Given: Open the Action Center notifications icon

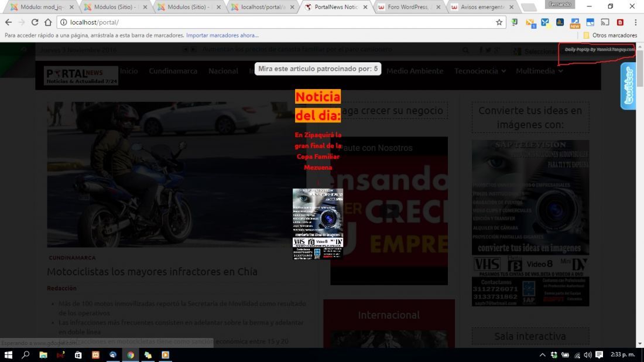Looking at the screenshot, I should point(600,354).
